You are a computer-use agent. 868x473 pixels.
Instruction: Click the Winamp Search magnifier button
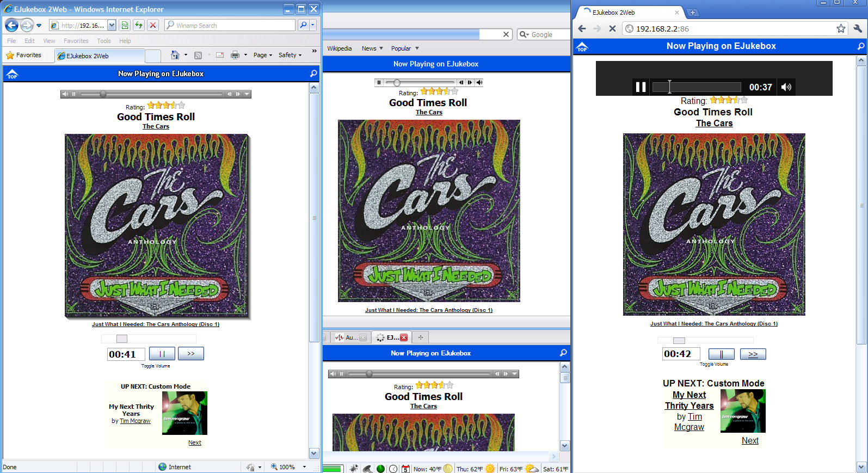pyautogui.click(x=304, y=25)
